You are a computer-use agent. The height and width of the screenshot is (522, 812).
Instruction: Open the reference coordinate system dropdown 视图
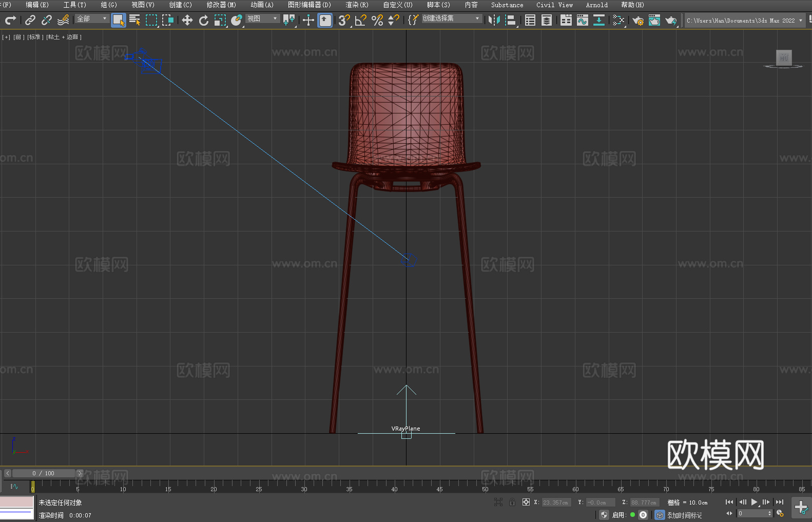click(262, 18)
